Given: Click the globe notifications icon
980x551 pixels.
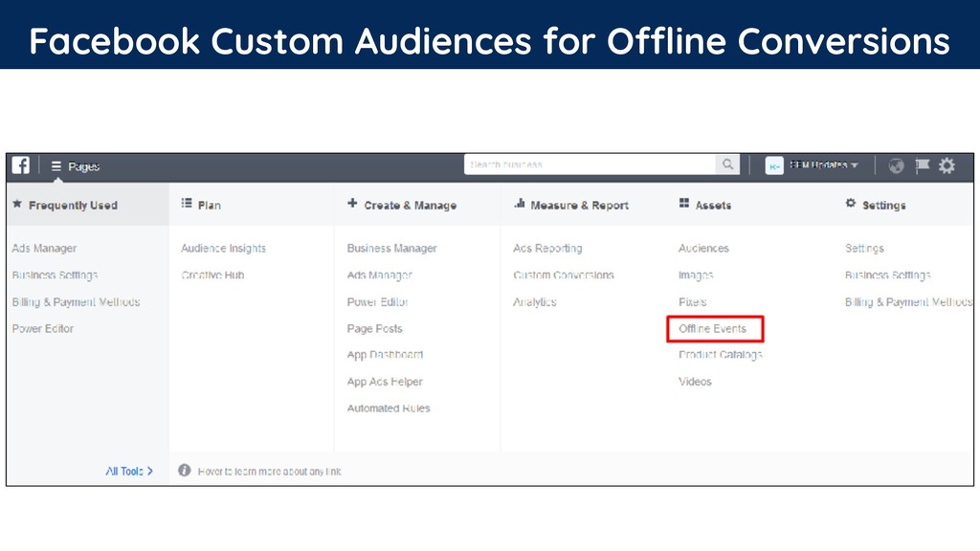Looking at the screenshot, I should click(x=896, y=165).
